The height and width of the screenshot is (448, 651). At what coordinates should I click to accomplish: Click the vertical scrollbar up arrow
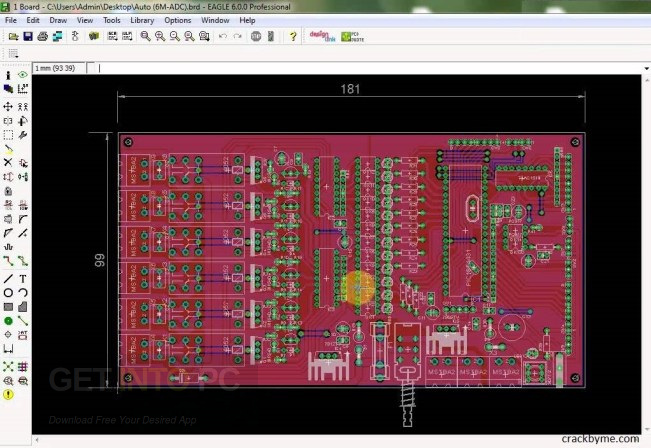coord(646,79)
